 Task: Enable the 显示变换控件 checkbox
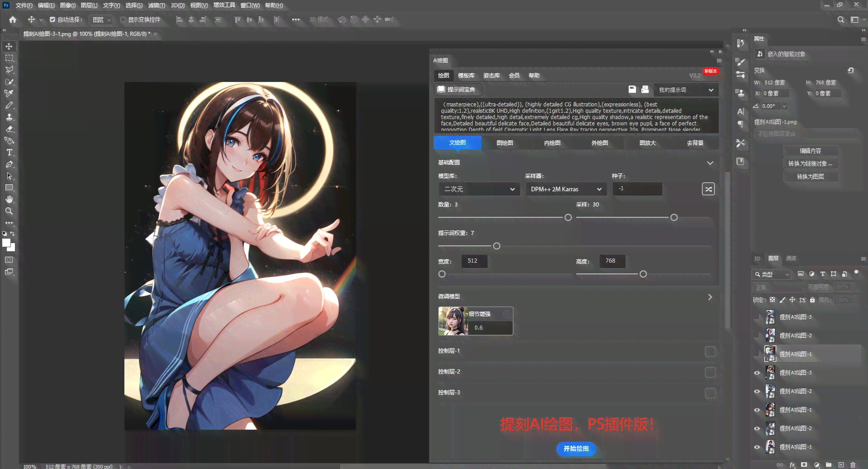tap(123, 19)
